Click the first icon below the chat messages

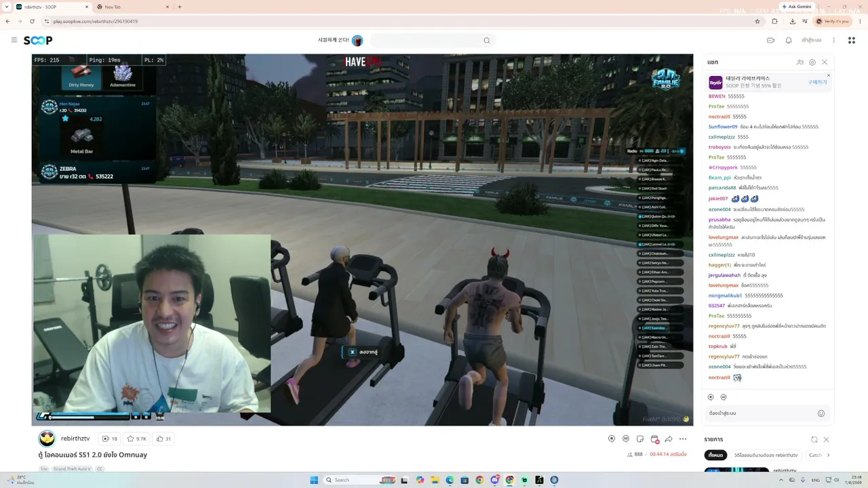(x=711, y=397)
